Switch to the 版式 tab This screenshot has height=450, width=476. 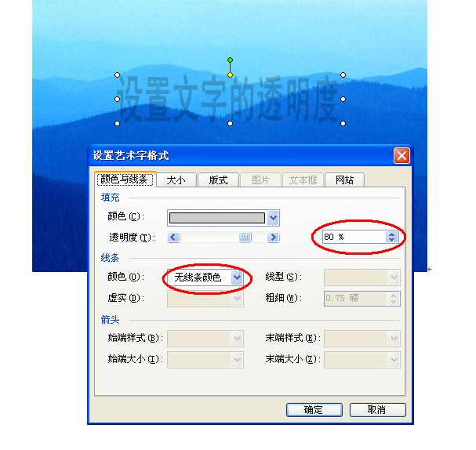(218, 180)
